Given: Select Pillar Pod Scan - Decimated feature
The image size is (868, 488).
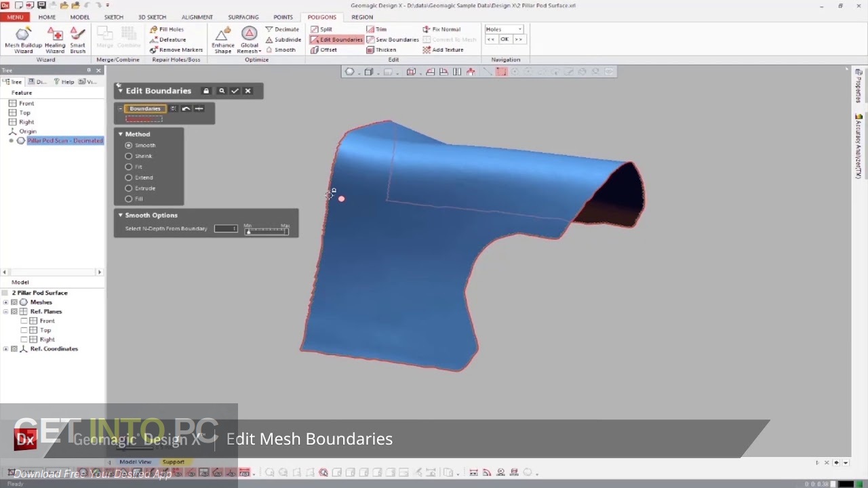Looking at the screenshot, I should coord(65,140).
